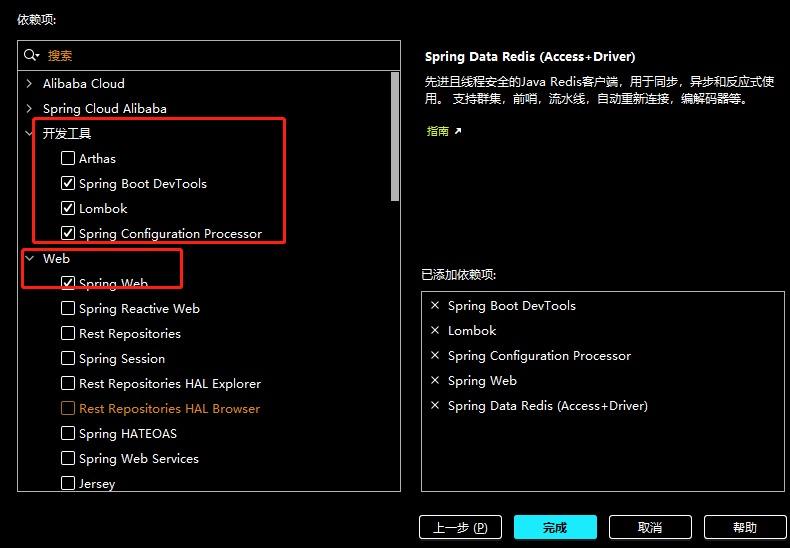This screenshot has height=548, width=790.
Task: Expand the Alibaba Cloud group
Action: tap(29, 83)
